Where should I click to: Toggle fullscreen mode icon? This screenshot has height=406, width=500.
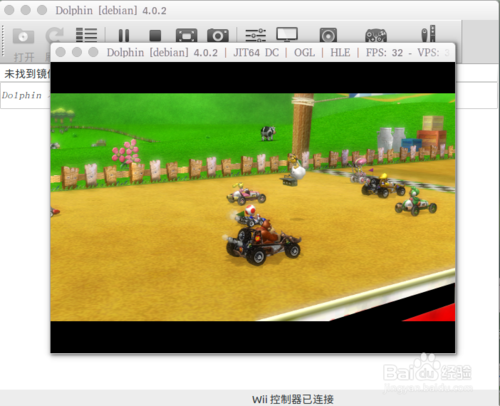(186, 35)
